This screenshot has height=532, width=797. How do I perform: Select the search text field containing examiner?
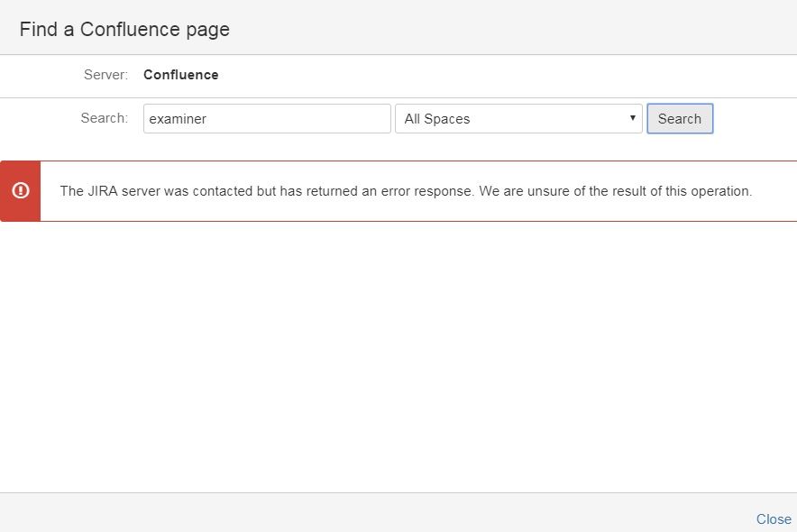click(266, 118)
